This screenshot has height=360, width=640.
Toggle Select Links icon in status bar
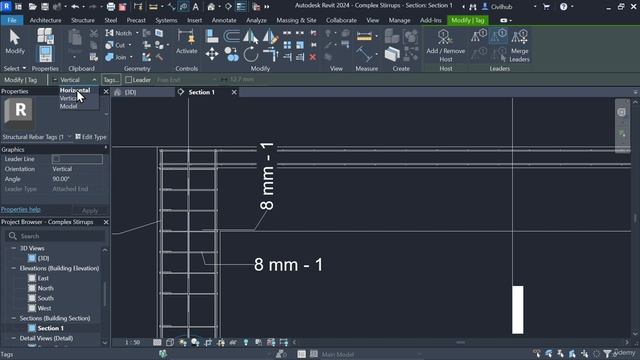coord(537,353)
